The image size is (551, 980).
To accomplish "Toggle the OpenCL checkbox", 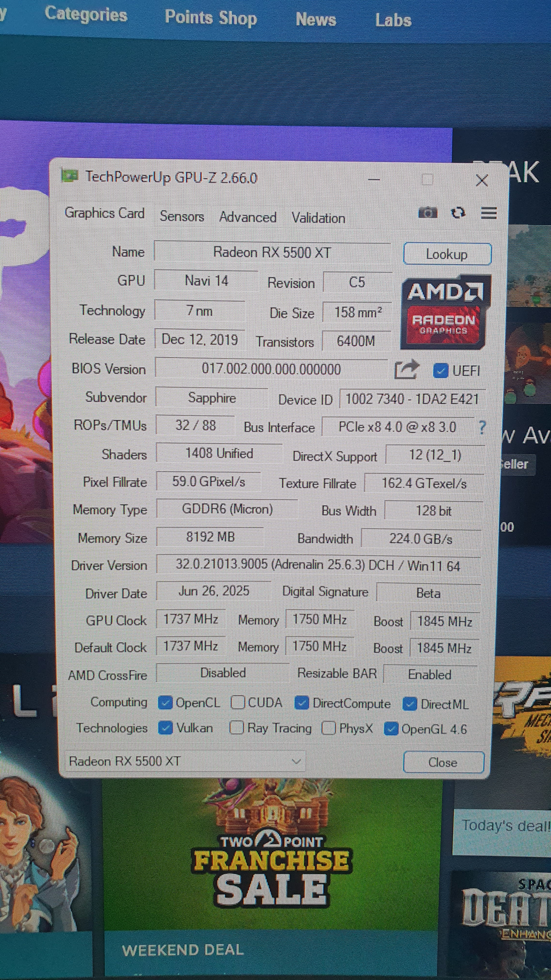I will click(165, 703).
